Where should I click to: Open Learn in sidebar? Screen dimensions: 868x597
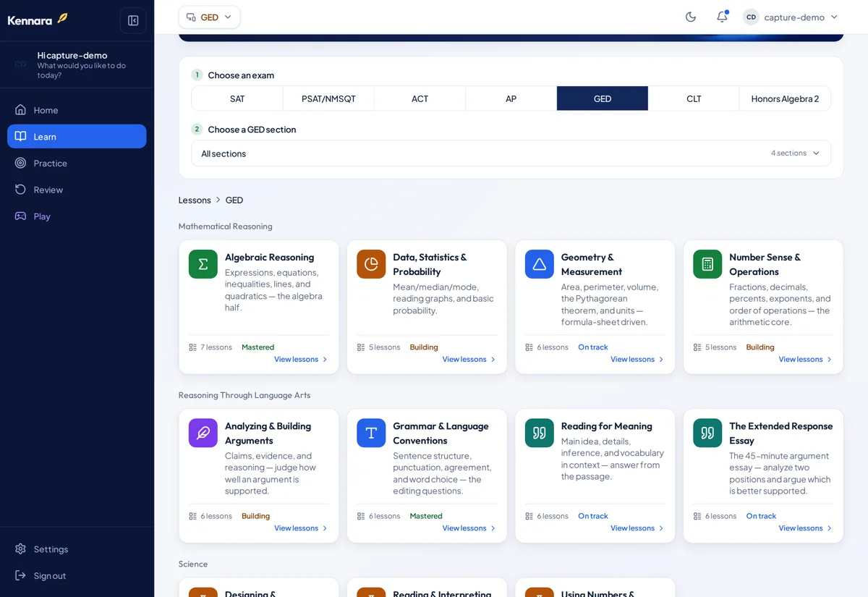(77, 136)
